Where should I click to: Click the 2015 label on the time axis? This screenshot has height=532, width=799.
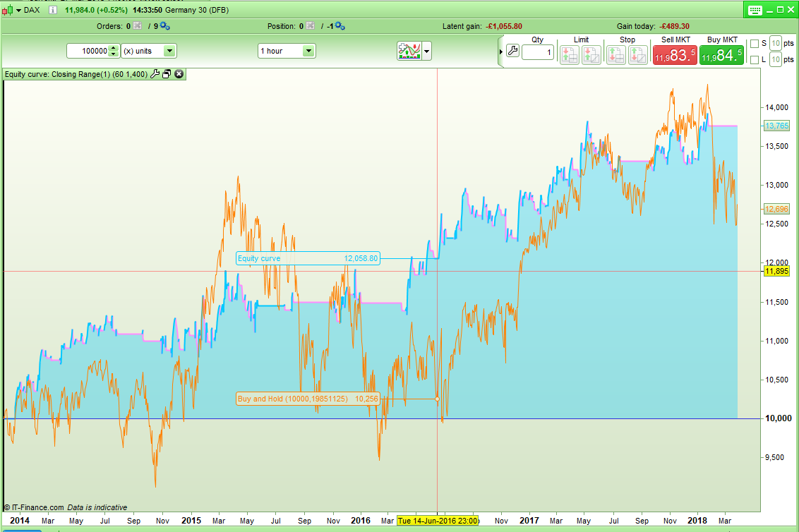[x=191, y=520]
